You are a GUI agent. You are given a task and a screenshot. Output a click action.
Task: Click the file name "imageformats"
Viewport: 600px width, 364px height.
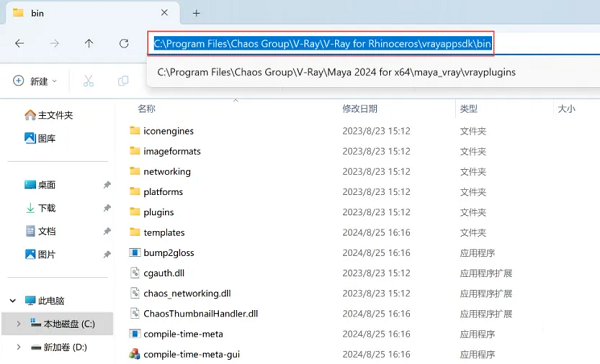(172, 151)
